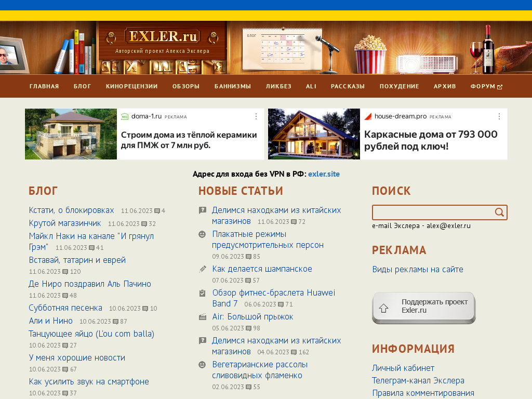Open ЛИКБЕЗ menu item

(x=278, y=87)
